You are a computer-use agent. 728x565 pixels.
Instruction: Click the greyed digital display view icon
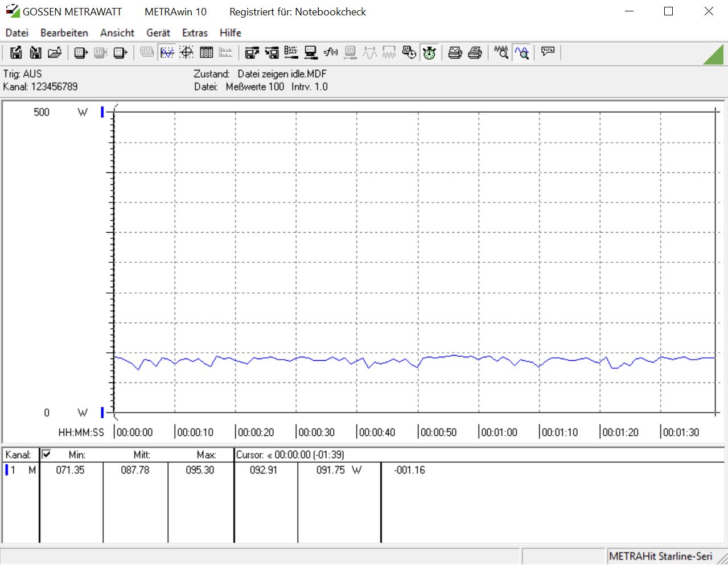(x=147, y=53)
